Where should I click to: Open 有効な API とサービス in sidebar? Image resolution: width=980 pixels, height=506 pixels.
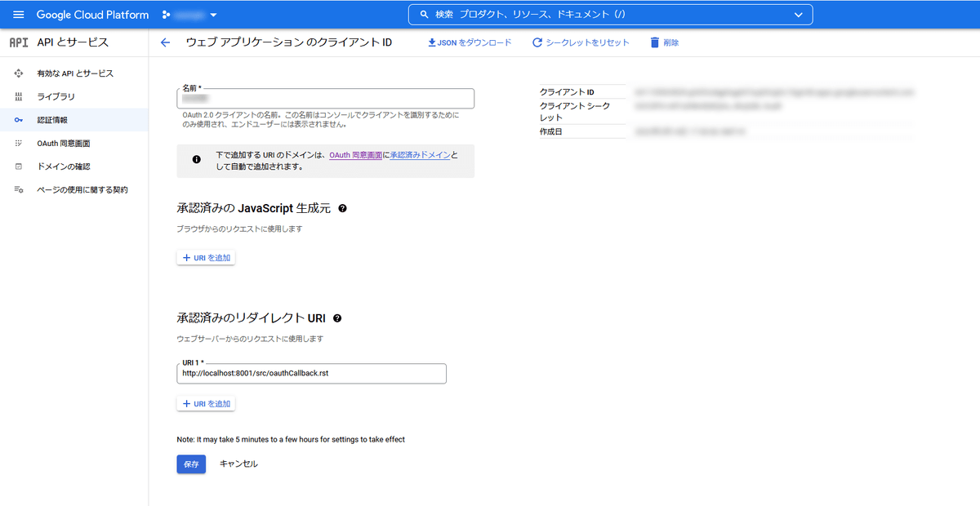click(74, 73)
